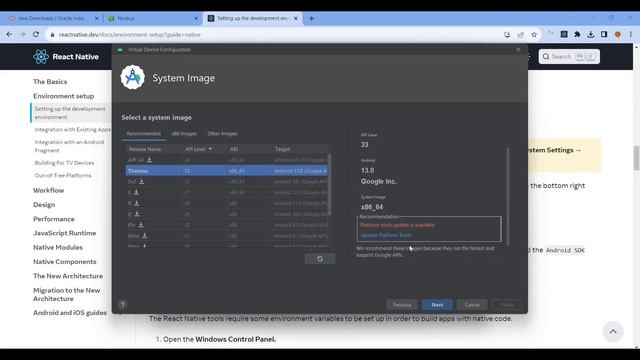Reload the page in the browser
Screen dimensions: 640x360
[36, 35]
